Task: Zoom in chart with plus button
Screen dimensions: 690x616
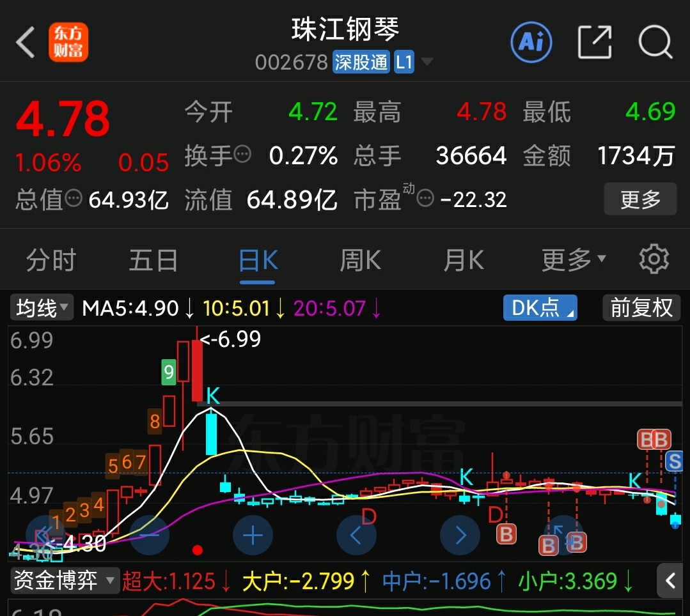Action: pos(253,535)
